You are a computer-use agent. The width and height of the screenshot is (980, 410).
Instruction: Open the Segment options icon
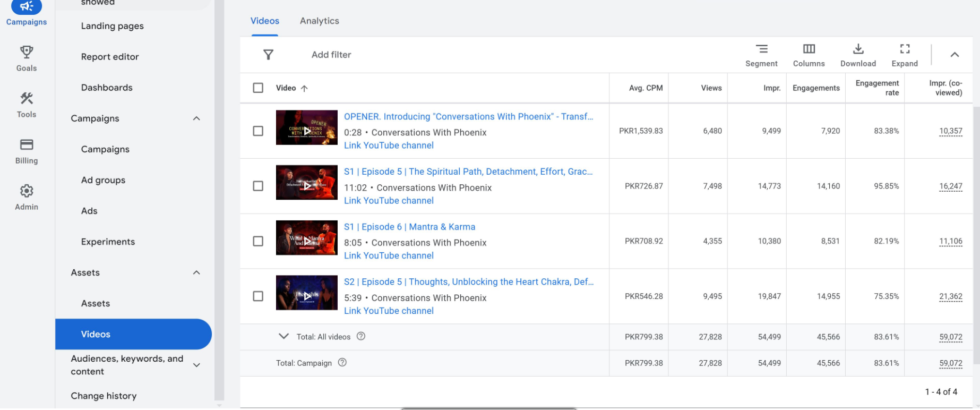coord(761,49)
